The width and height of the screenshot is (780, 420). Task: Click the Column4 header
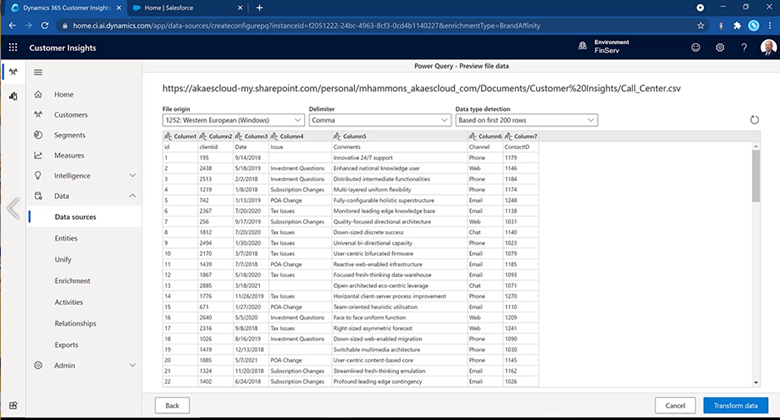[x=300, y=136]
